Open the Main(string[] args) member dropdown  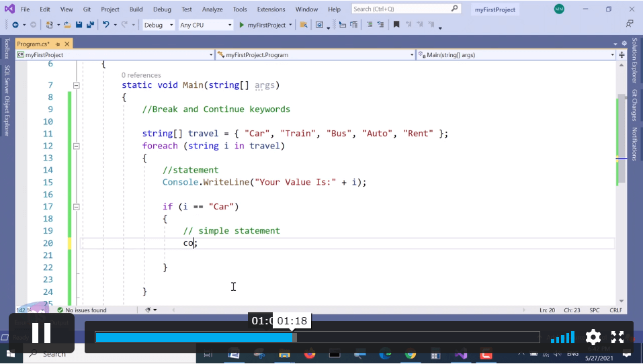point(516,54)
